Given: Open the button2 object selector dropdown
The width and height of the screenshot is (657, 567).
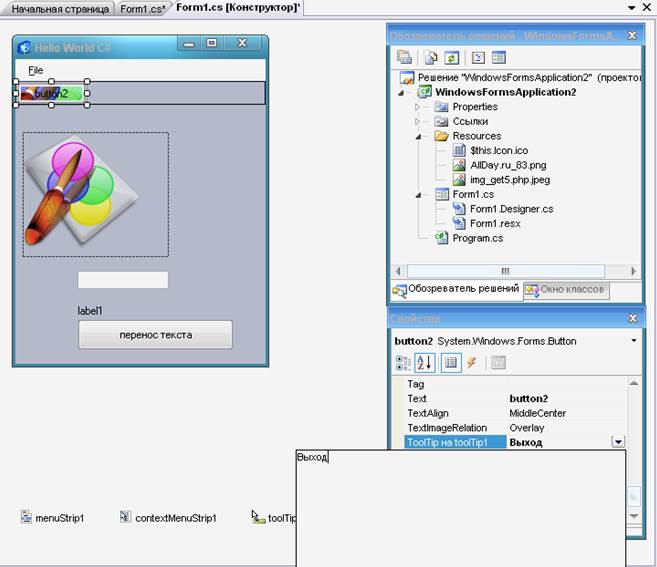Looking at the screenshot, I should [634, 341].
